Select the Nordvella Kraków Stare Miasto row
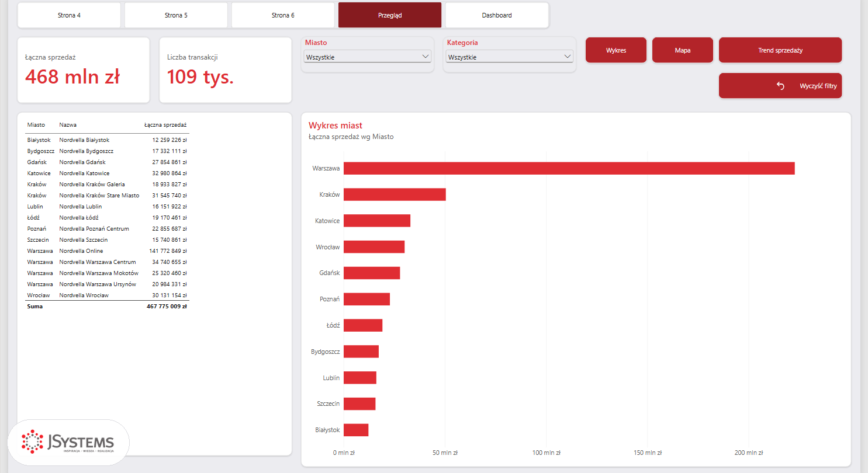Screen dimensions: 868x473 click(x=107, y=196)
